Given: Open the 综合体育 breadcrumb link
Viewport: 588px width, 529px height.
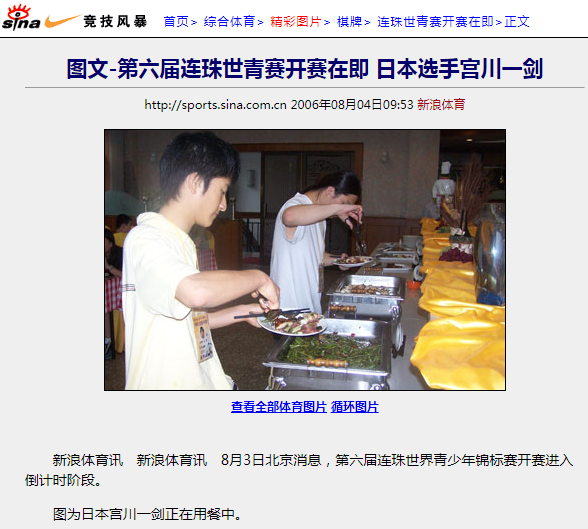Looking at the screenshot, I should coord(230,22).
